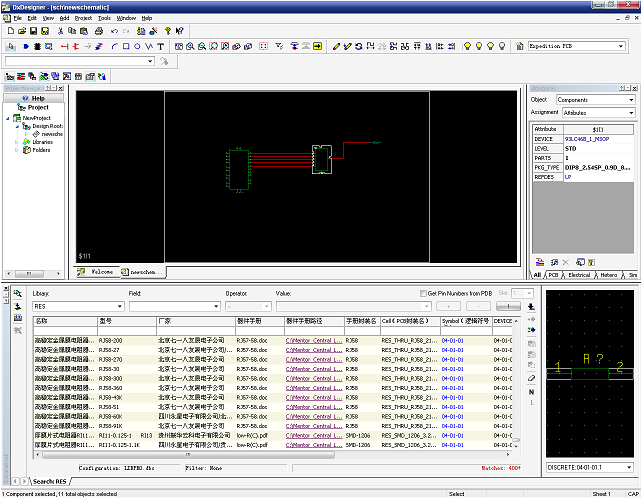This screenshot has width=642, height=499.
Task: Collapse the NewProject tree node
Action: point(7,117)
